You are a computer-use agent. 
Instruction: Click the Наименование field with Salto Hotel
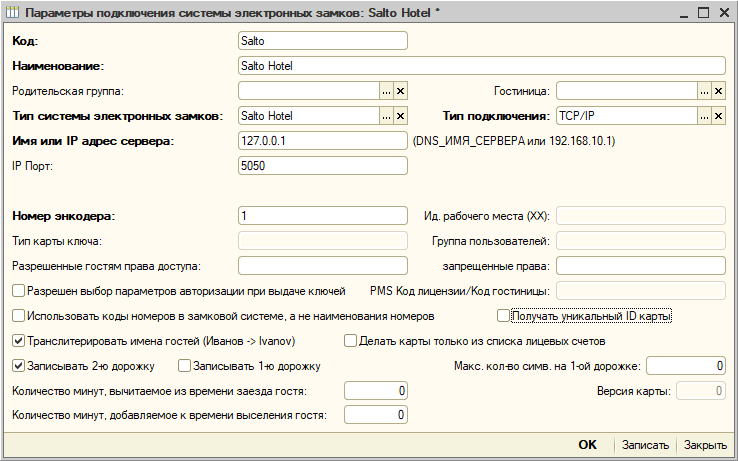click(x=481, y=66)
